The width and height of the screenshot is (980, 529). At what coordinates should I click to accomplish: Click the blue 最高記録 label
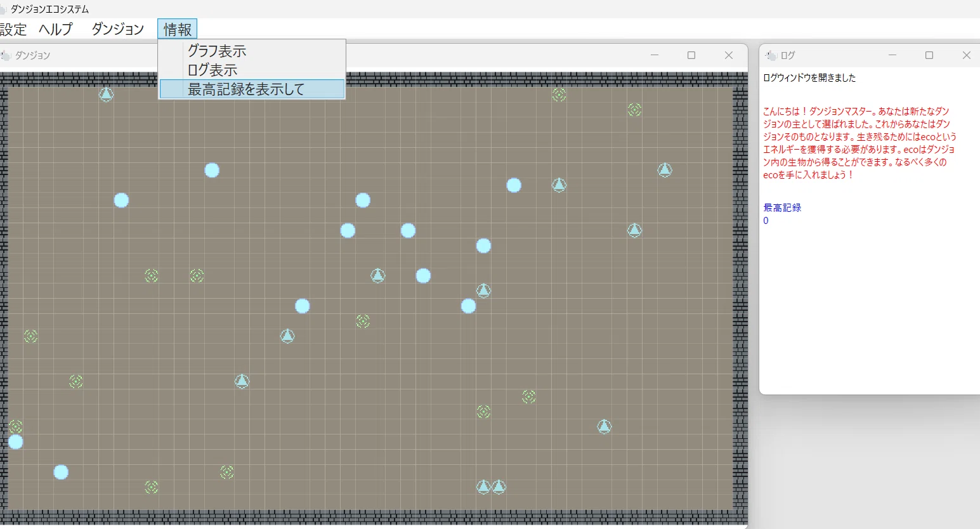coord(782,208)
